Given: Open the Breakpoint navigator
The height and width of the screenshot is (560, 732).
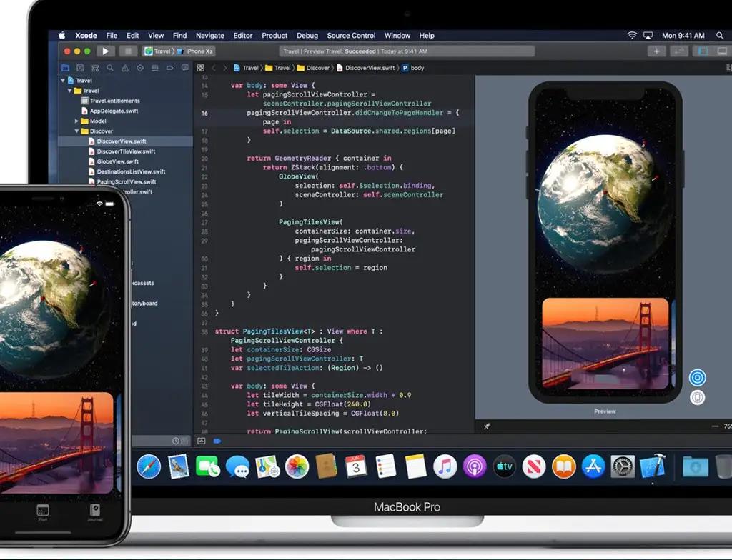Looking at the screenshot, I should (169, 68).
